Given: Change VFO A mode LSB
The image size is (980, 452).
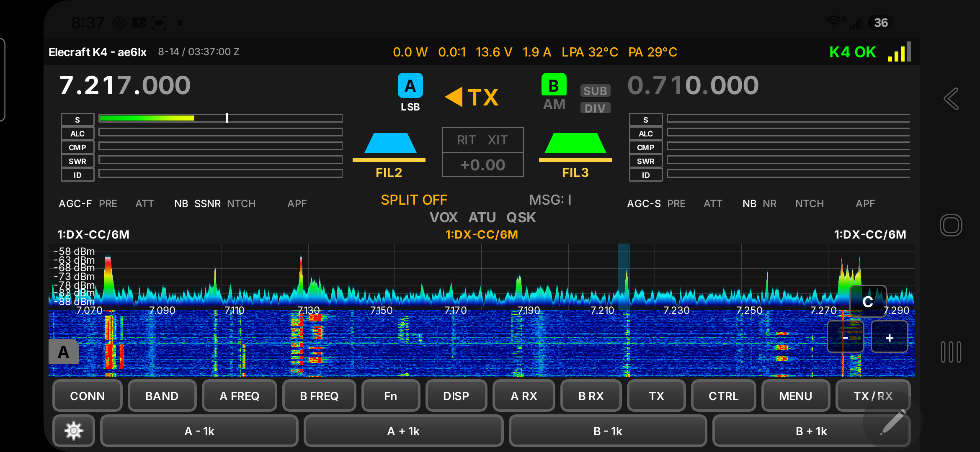Looking at the screenshot, I should (410, 107).
